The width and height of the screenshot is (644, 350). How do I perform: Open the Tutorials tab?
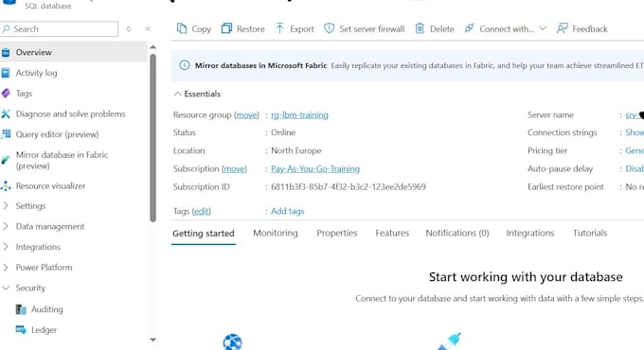click(x=590, y=233)
